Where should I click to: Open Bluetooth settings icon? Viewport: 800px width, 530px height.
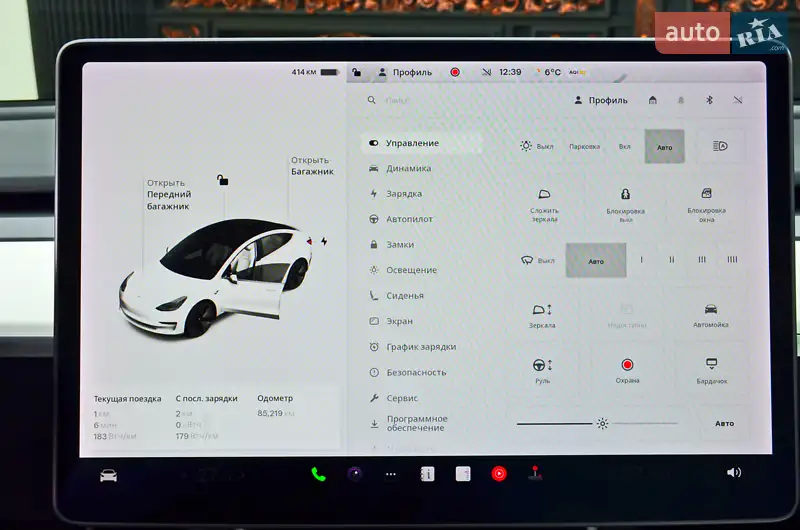pyautogui.click(x=709, y=100)
